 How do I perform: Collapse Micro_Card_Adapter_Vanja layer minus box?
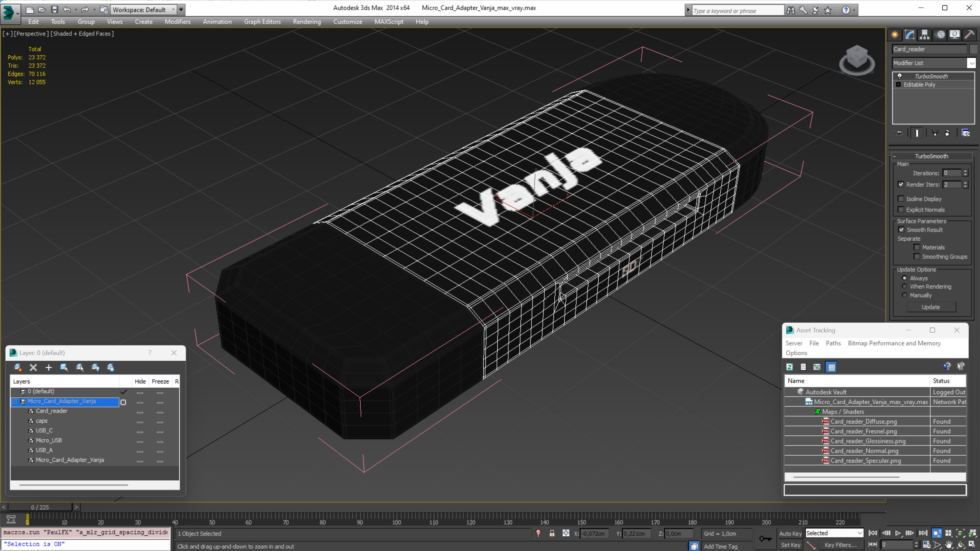point(15,401)
